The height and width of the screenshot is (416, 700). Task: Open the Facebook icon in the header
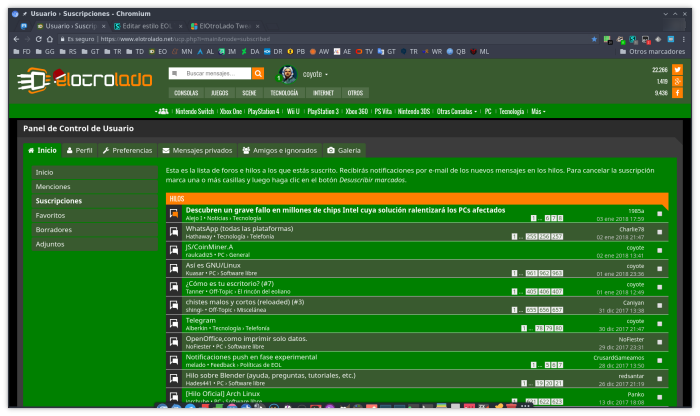pos(677,93)
